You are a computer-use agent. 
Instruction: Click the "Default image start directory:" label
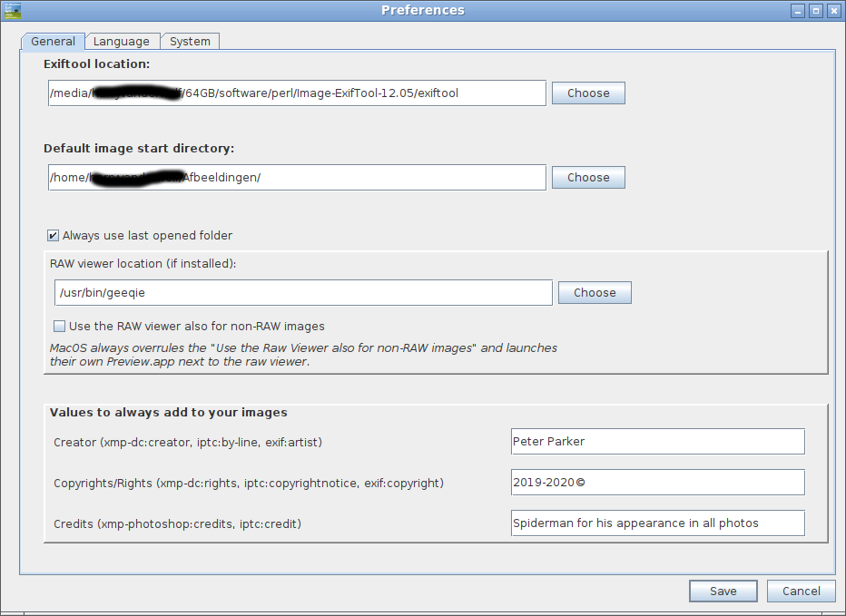(x=139, y=149)
